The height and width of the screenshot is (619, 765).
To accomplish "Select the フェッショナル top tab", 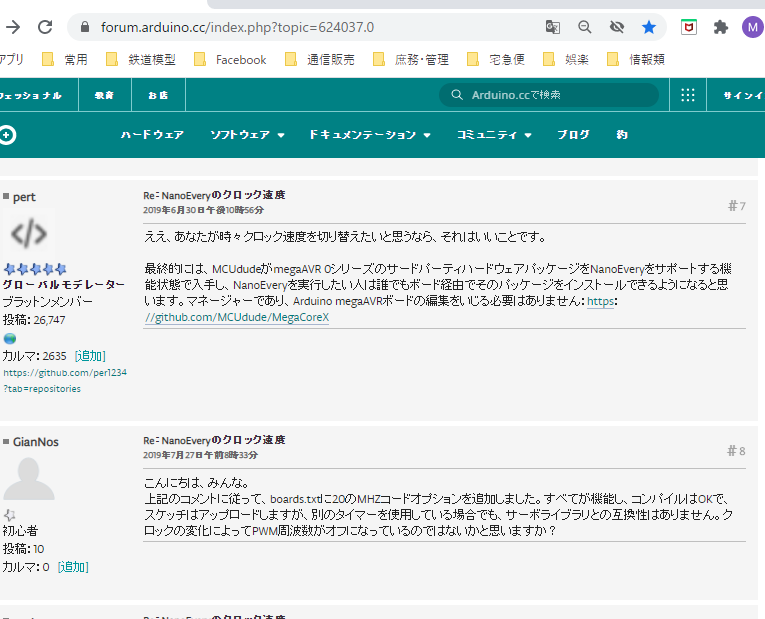I will (x=31, y=95).
